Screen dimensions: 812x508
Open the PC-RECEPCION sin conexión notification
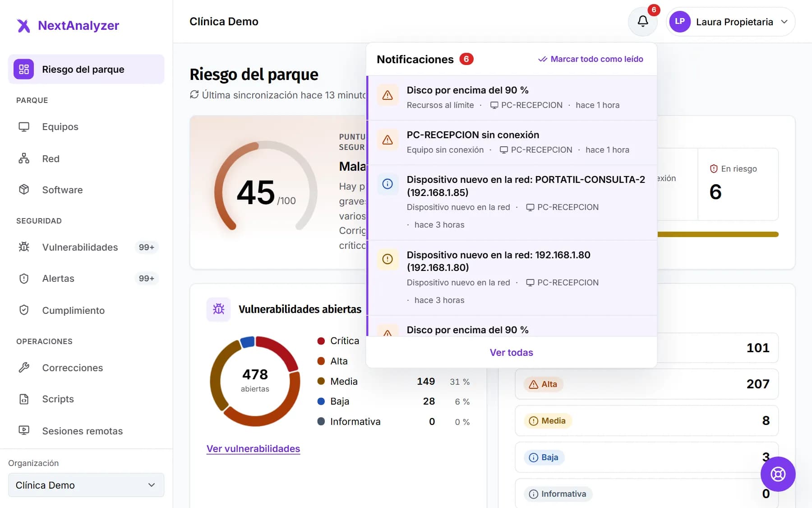(x=512, y=142)
